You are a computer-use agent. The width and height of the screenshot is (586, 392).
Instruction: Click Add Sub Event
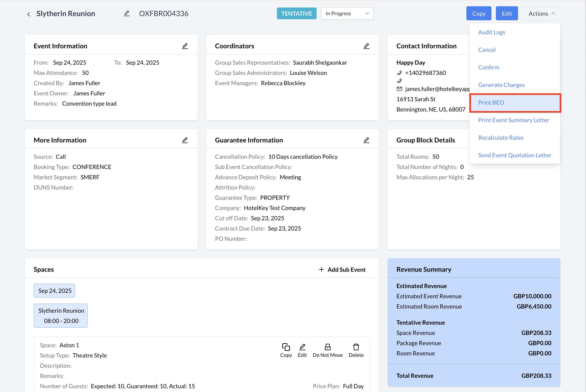click(x=342, y=269)
